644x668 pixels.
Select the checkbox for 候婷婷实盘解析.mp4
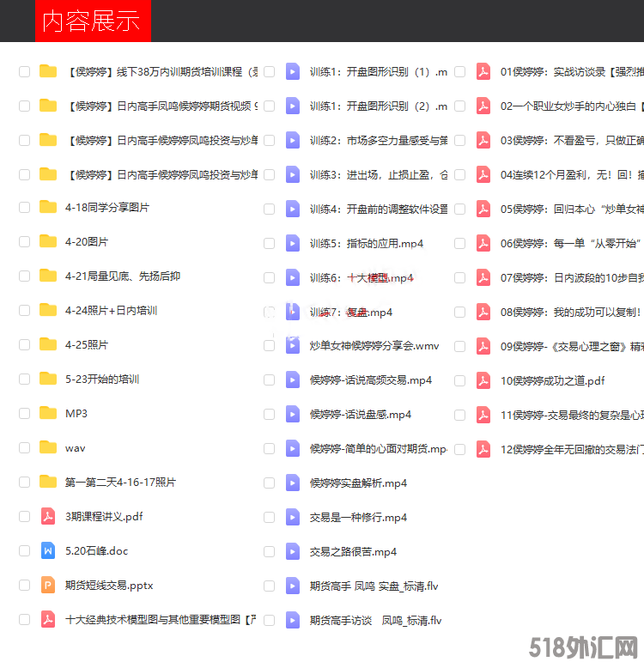click(x=269, y=483)
